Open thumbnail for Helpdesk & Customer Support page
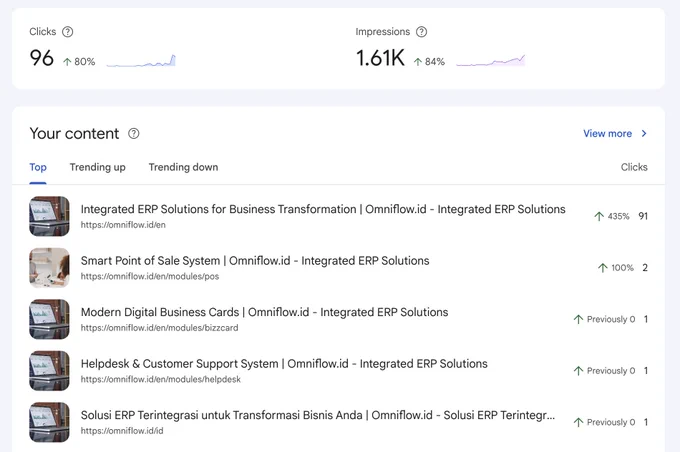Viewport: 680px width, 452px height. [x=49, y=371]
